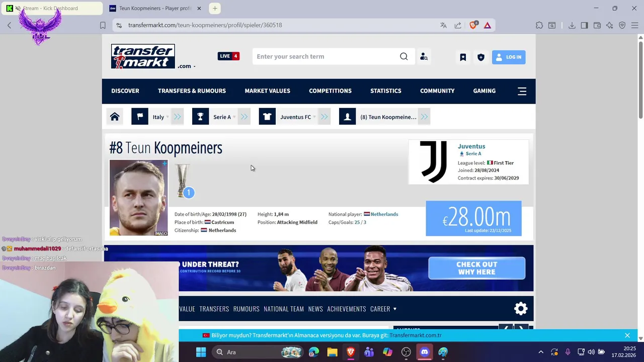Click the player silhouette breadcrumb icon

(347, 117)
